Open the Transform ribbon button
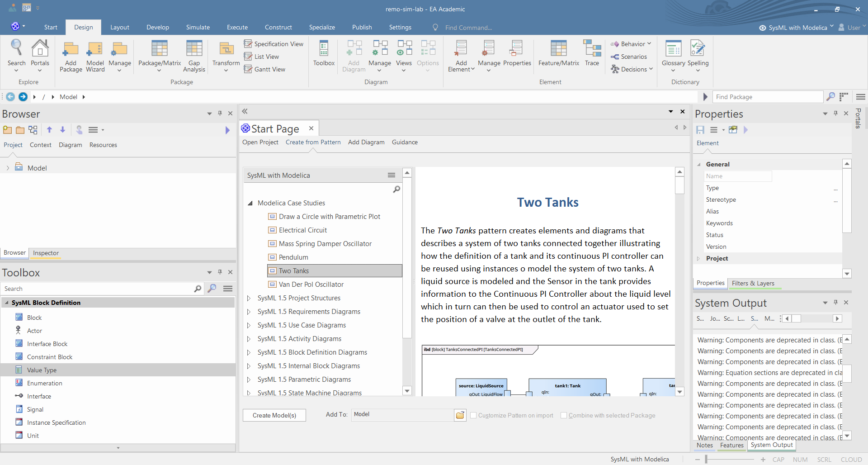The width and height of the screenshot is (868, 465). 226,56
